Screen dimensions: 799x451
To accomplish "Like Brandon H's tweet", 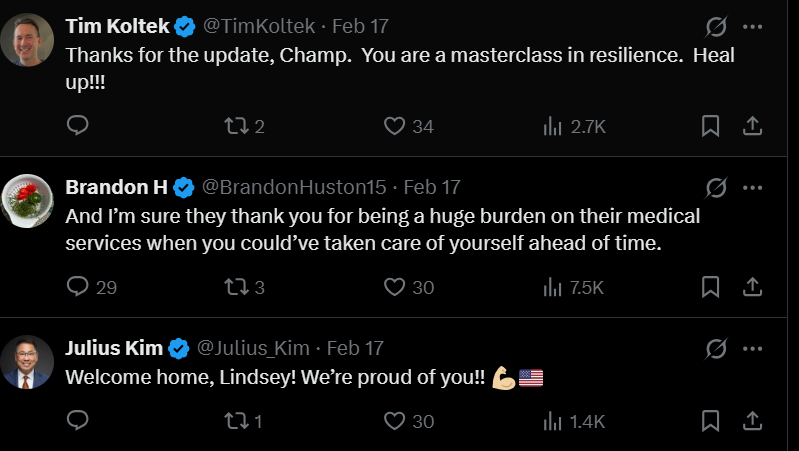I will (409, 287).
